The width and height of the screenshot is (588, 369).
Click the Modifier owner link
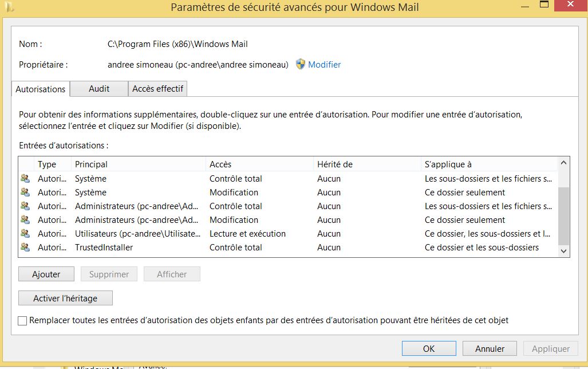coord(325,65)
